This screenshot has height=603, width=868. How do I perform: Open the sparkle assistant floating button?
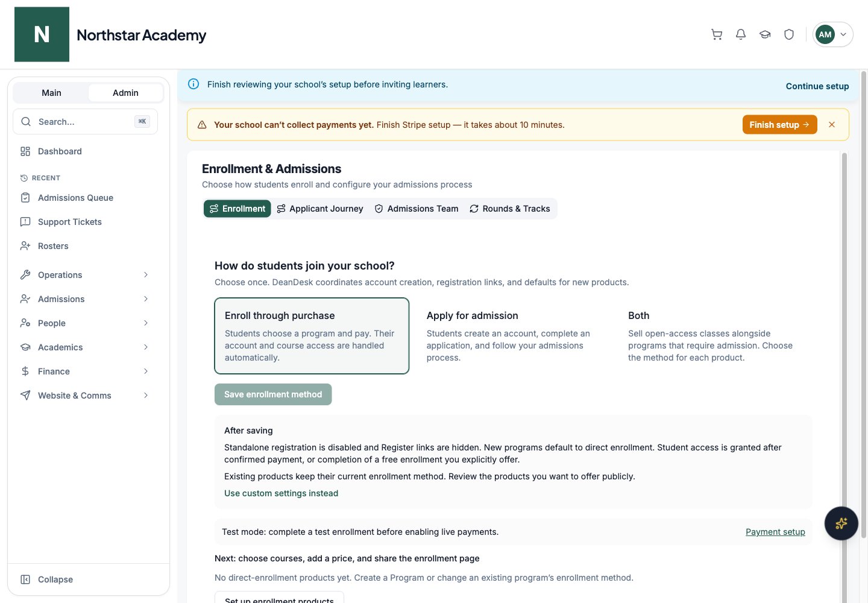(x=841, y=523)
